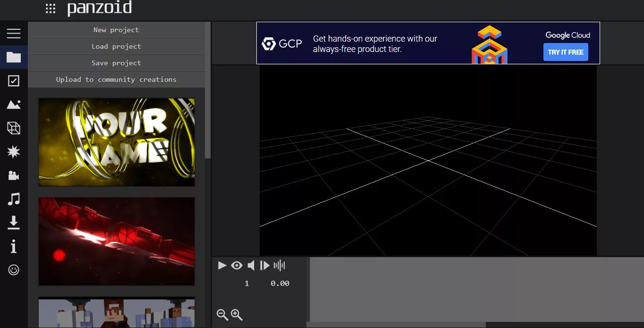Screen dimensions: 644x328
Task: Toggle the eye preview visibility icon
Action: click(237, 265)
